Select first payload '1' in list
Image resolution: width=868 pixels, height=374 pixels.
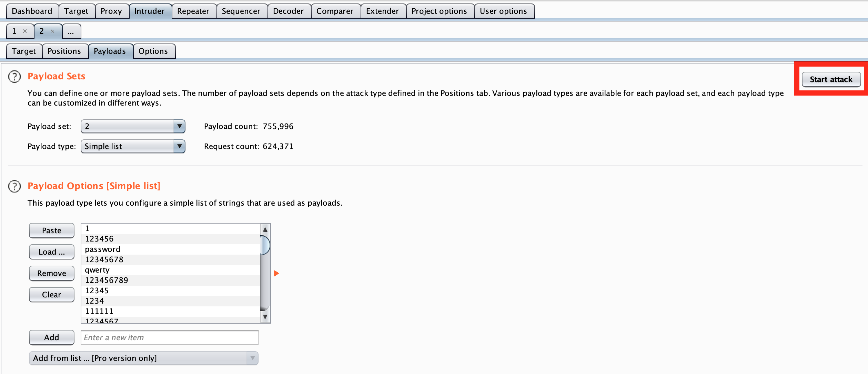171,229
